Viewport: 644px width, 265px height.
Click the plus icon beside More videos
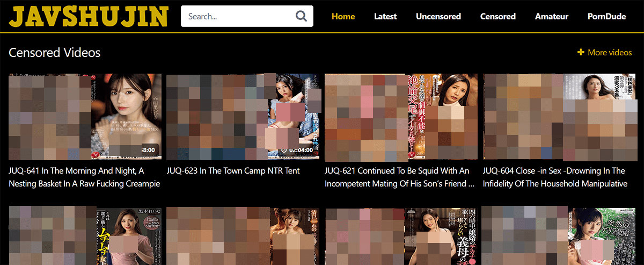(x=581, y=52)
